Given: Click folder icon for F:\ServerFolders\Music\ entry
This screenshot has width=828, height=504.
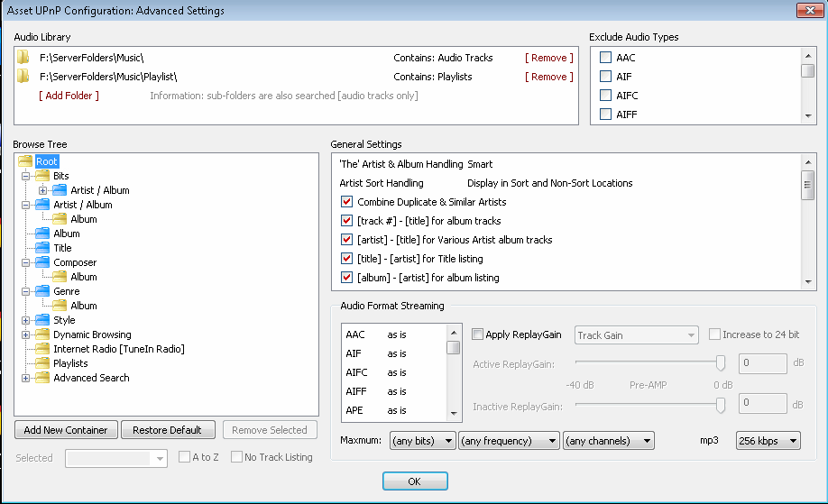Looking at the screenshot, I should click(23, 58).
